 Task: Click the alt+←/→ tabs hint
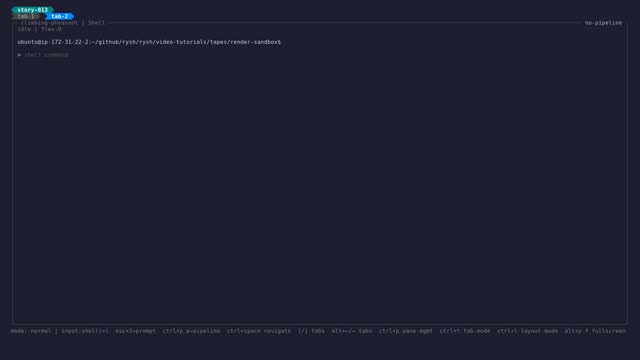pos(352,331)
